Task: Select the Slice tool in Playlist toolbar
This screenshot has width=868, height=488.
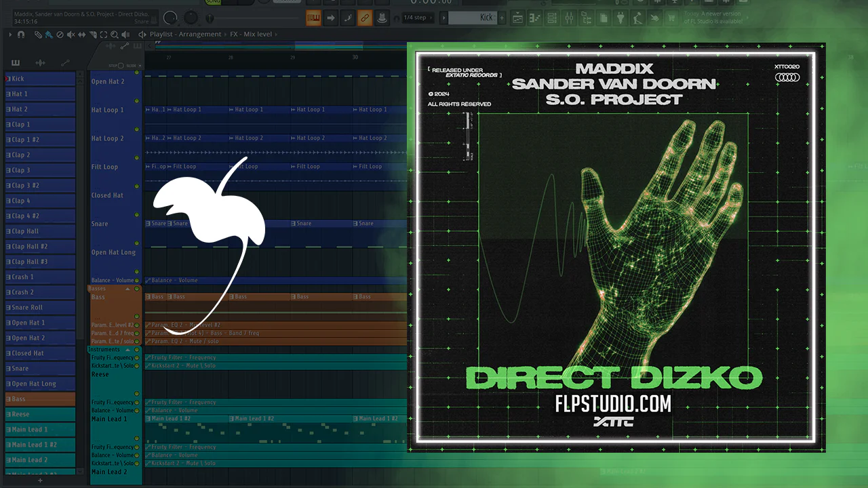Action: pos(92,34)
